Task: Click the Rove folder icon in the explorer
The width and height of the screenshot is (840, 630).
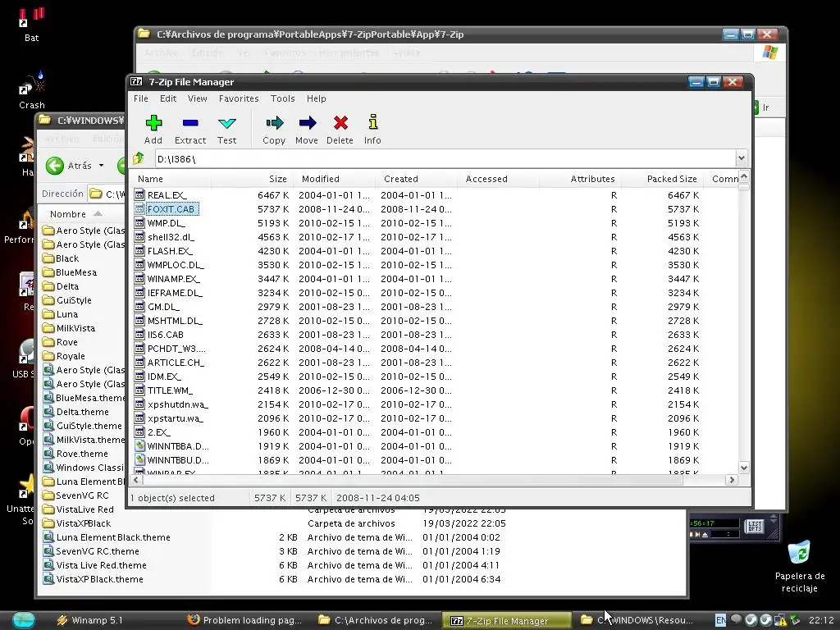Action: point(48,342)
